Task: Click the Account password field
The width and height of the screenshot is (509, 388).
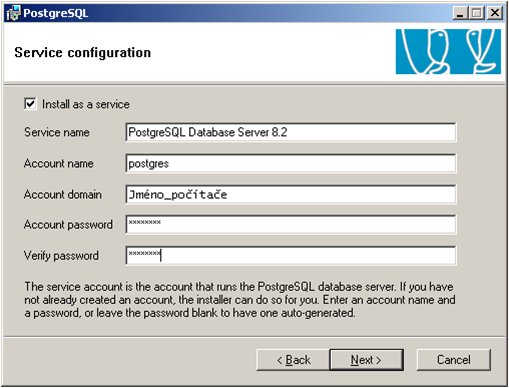Action: point(291,224)
